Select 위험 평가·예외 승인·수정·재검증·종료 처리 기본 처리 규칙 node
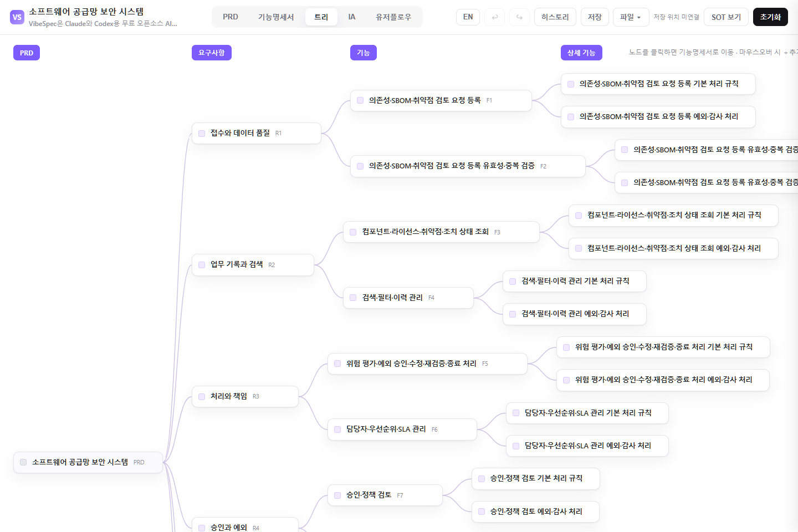Screen dimensions: 798x532 663,347
